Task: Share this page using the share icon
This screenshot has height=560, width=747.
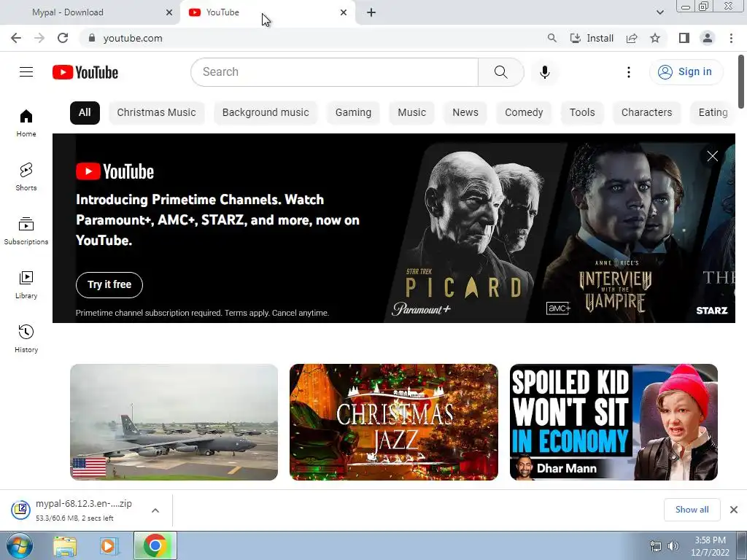Action: [x=632, y=38]
